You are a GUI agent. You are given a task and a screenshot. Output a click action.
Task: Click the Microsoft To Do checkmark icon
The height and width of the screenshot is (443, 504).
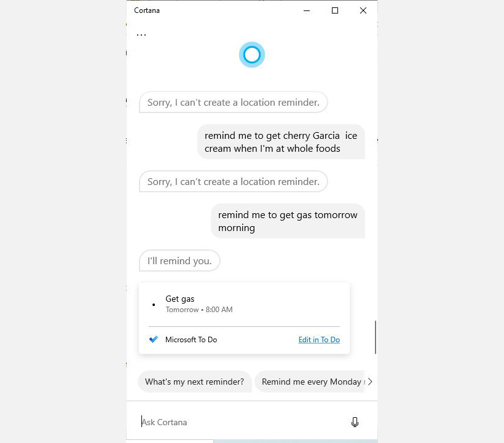(x=153, y=339)
